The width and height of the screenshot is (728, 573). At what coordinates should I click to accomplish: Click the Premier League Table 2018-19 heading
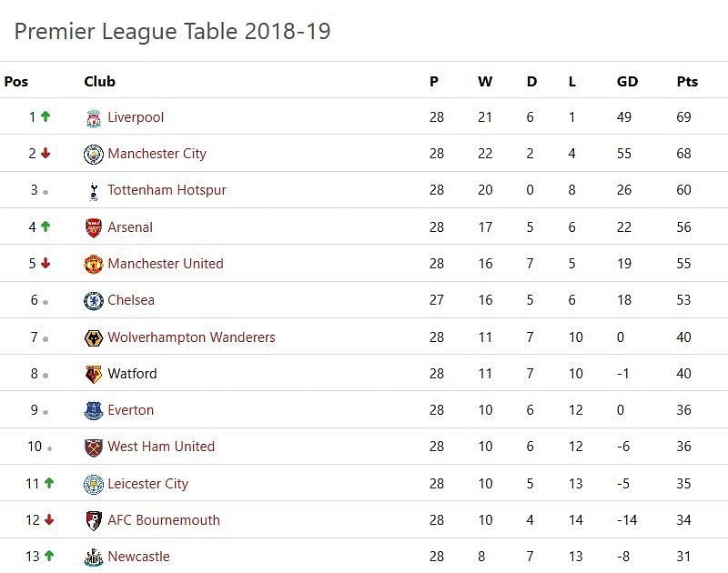[172, 32]
